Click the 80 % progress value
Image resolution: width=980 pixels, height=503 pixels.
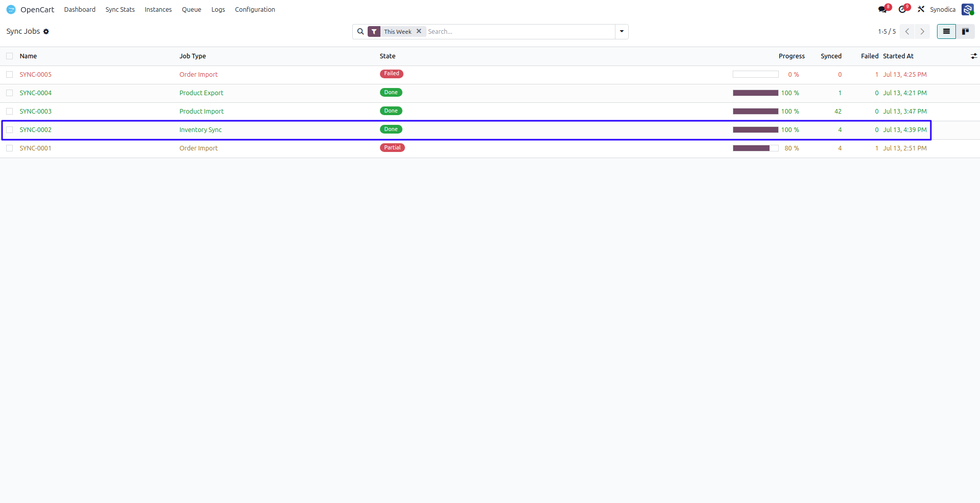(x=792, y=148)
